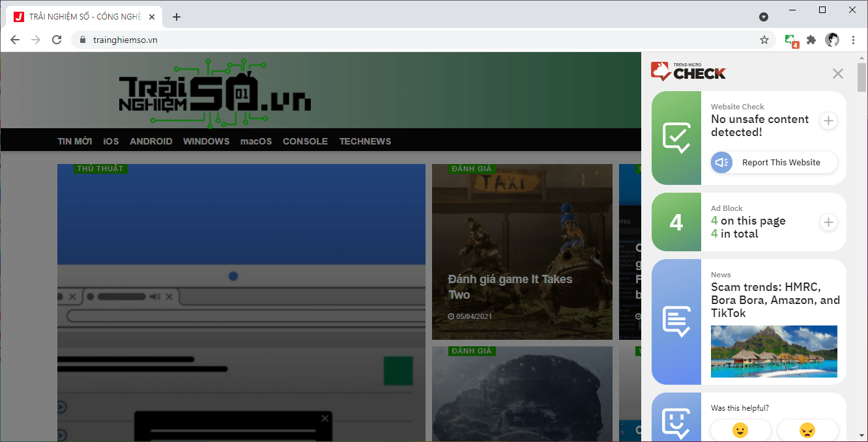
Task: Open the Chrome three-dot menu
Action: coord(854,40)
